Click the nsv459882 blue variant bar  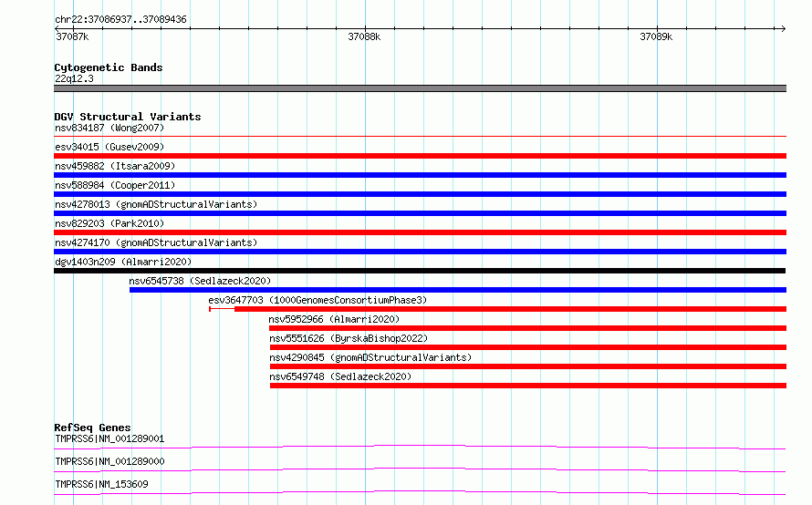420,175
